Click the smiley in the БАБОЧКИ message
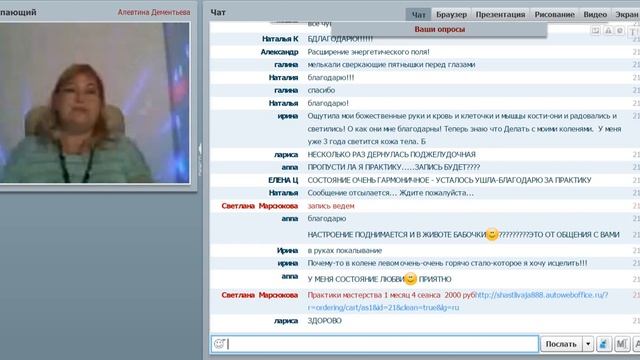Screen dimensions: 640x360 pyautogui.click(x=492, y=234)
